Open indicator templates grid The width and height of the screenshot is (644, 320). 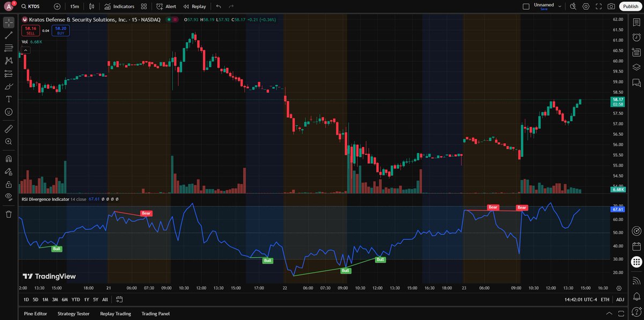click(144, 6)
